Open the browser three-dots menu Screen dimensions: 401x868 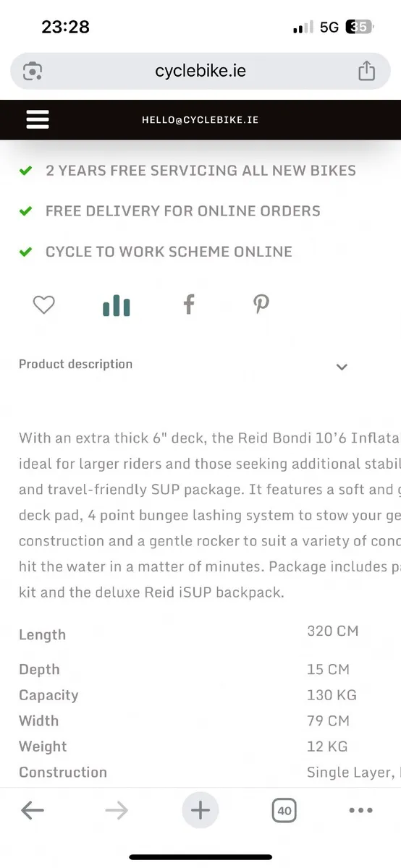tap(360, 810)
